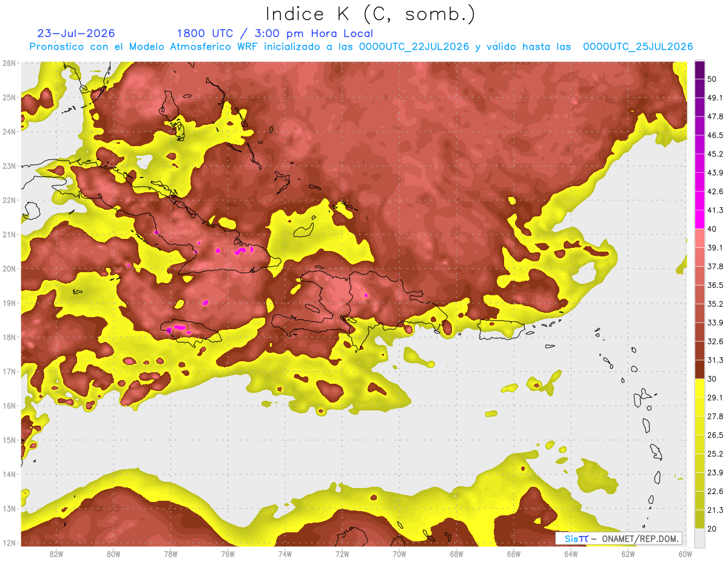This screenshot has width=728, height=562.
Task: Select the colorbar value "39.1"
Action: click(x=716, y=248)
